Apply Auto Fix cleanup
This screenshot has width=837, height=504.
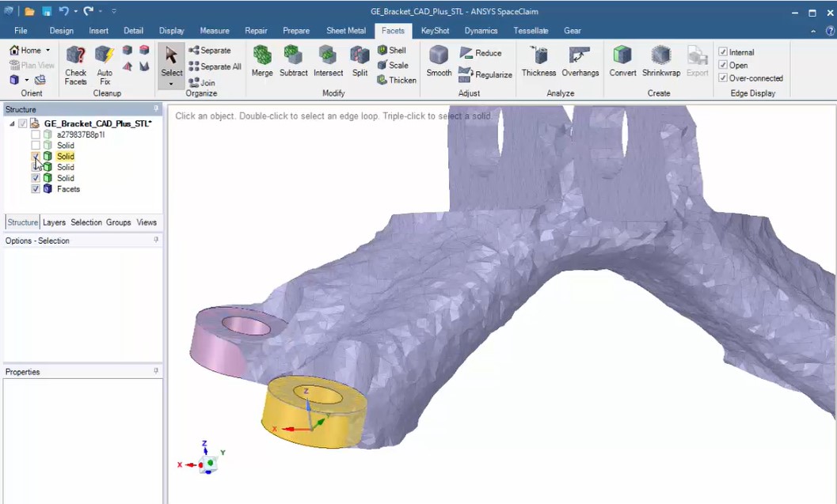tap(105, 65)
